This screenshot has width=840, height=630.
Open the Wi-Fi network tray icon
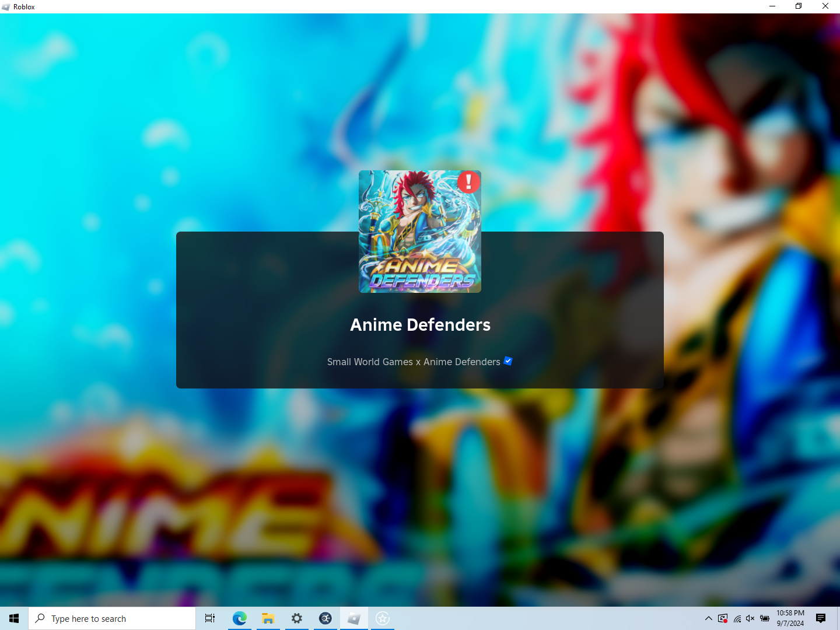tap(737, 618)
